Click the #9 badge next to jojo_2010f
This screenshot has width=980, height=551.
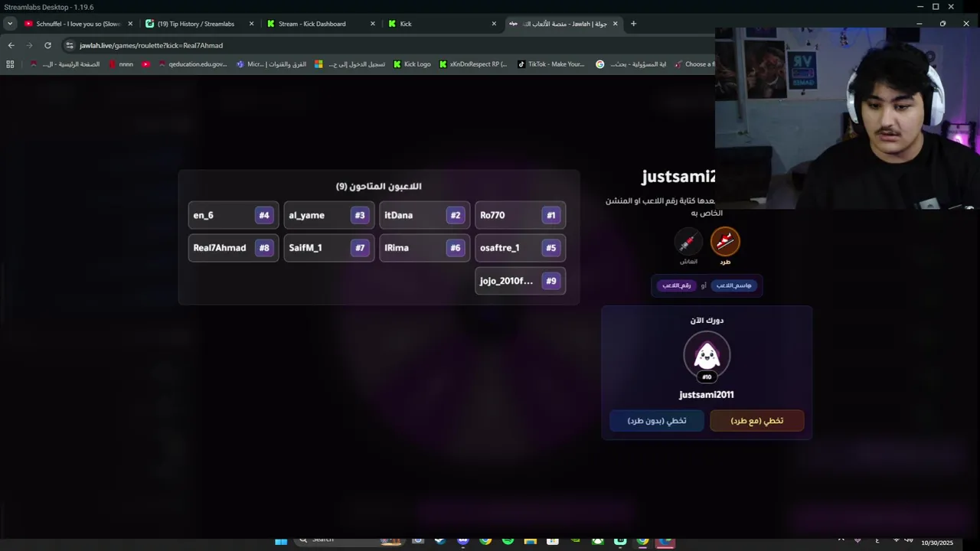[550, 281]
